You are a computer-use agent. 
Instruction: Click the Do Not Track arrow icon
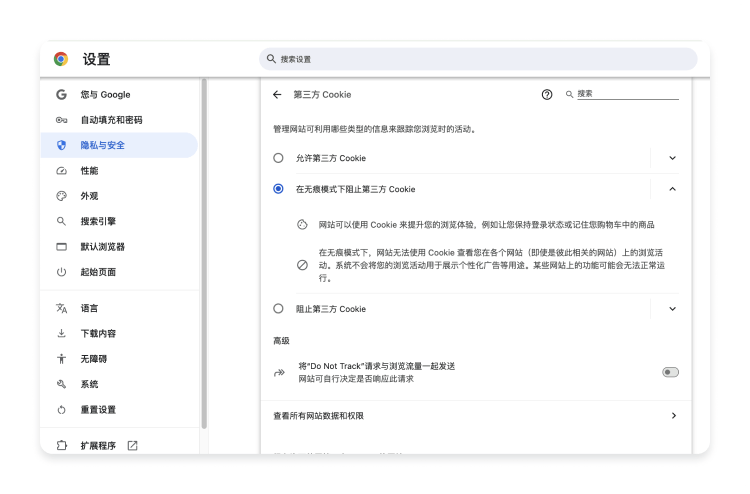pyautogui.click(x=279, y=373)
